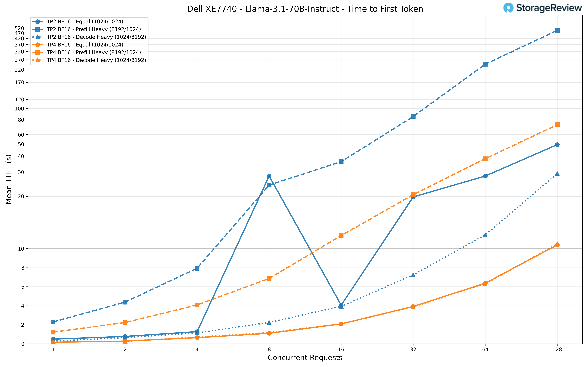Click TP2 Prefill Heavy square marker at 128 requests
Image resolution: width=588 pixels, height=367 pixels.
tap(557, 30)
